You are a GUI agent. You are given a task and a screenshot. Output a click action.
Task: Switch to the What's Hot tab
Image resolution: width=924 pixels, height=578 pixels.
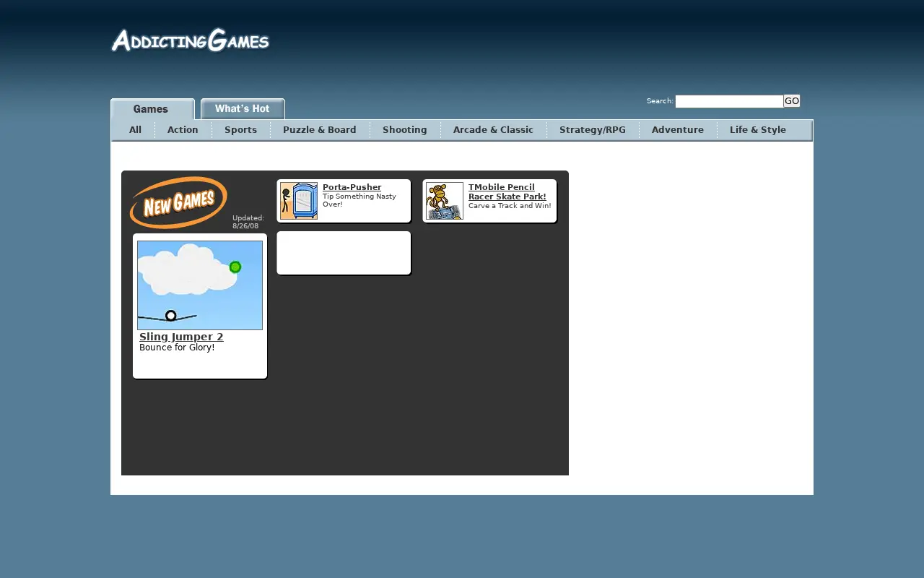pyautogui.click(x=243, y=109)
